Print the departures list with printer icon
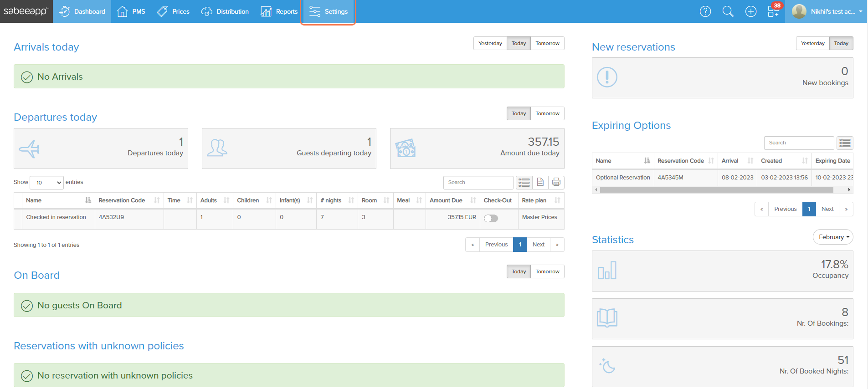This screenshot has width=868, height=389. click(x=556, y=182)
